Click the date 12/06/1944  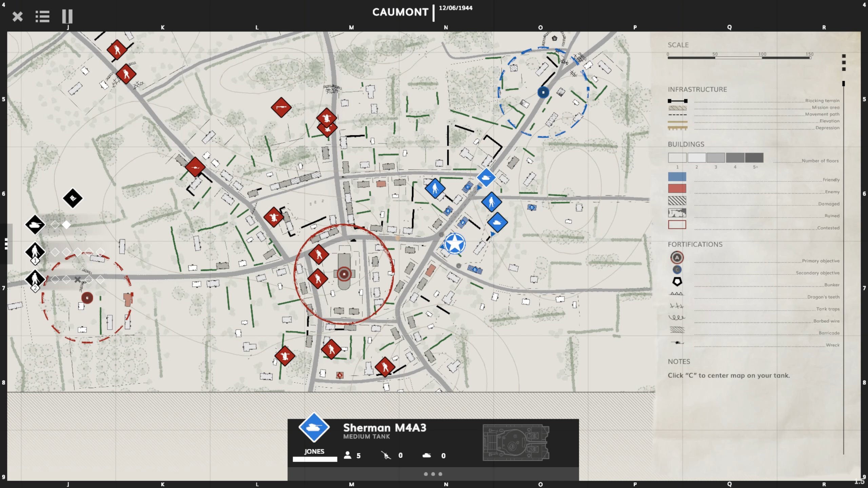click(455, 8)
